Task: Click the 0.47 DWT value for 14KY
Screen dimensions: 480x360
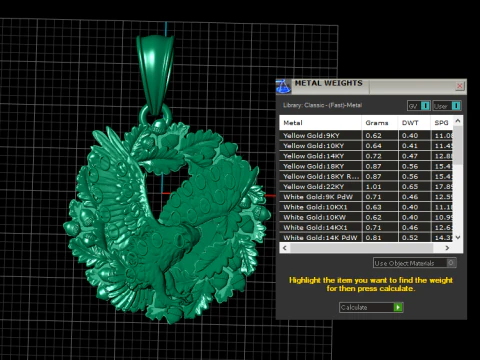Action: click(410, 156)
